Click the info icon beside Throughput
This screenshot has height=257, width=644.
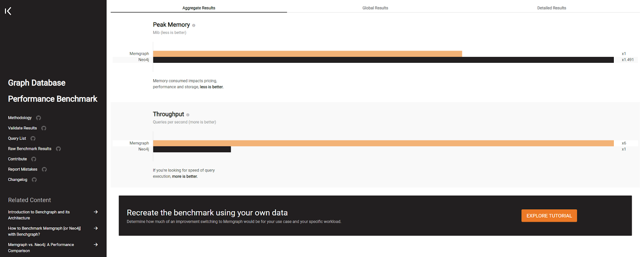pos(188,115)
